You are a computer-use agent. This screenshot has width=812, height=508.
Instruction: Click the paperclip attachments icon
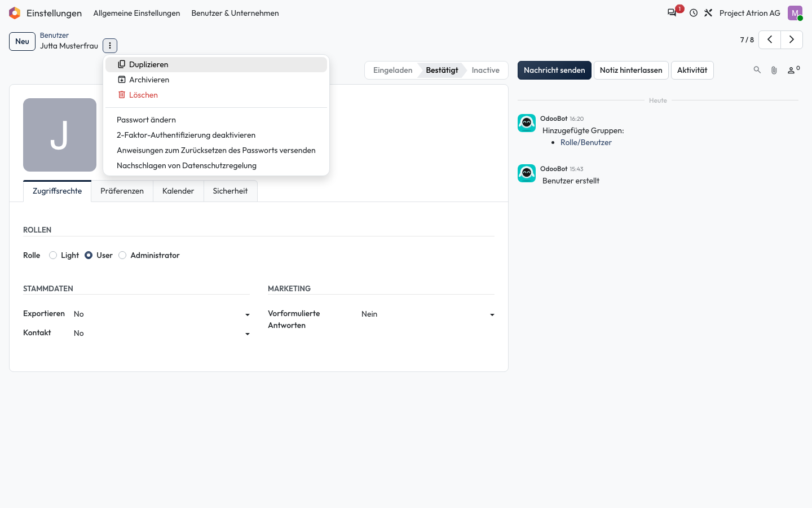(774, 70)
